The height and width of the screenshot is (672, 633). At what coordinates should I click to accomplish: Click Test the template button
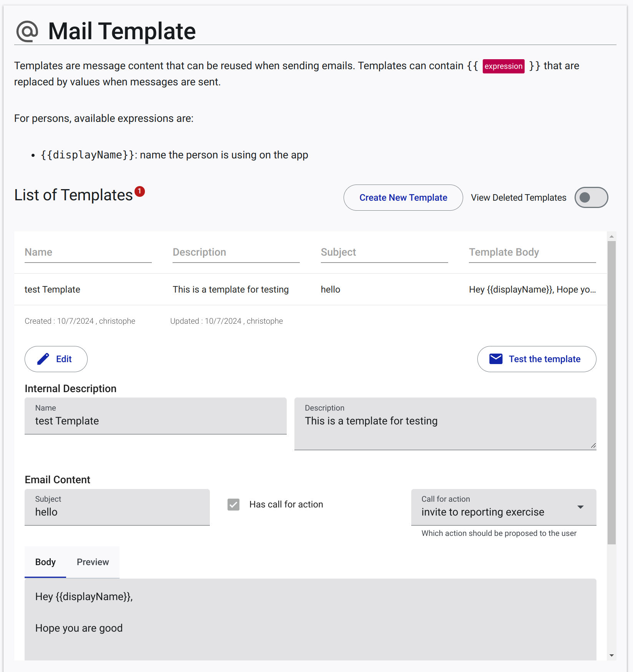point(537,359)
